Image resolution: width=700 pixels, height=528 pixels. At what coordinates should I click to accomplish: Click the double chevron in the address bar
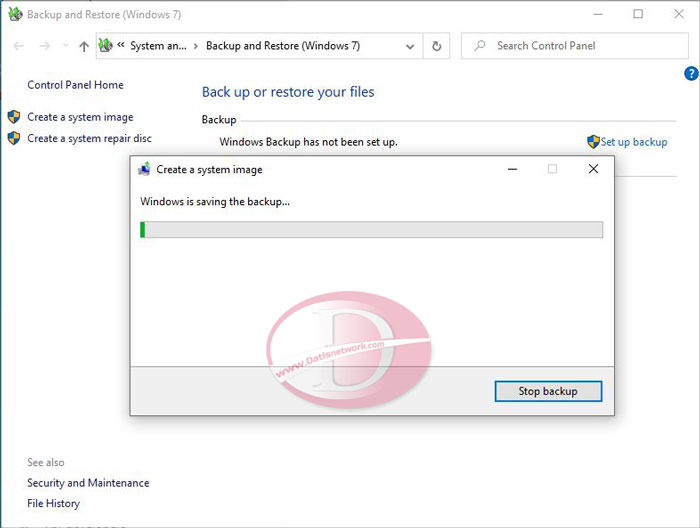click(121, 45)
